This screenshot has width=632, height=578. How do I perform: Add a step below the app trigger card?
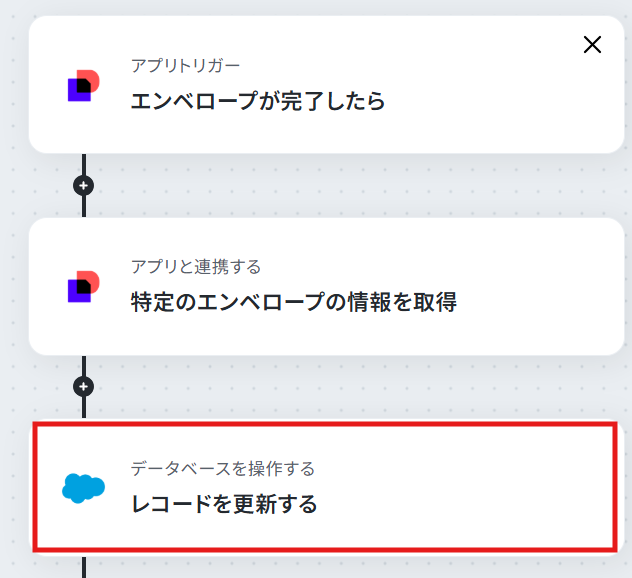[x=83, y=185]
